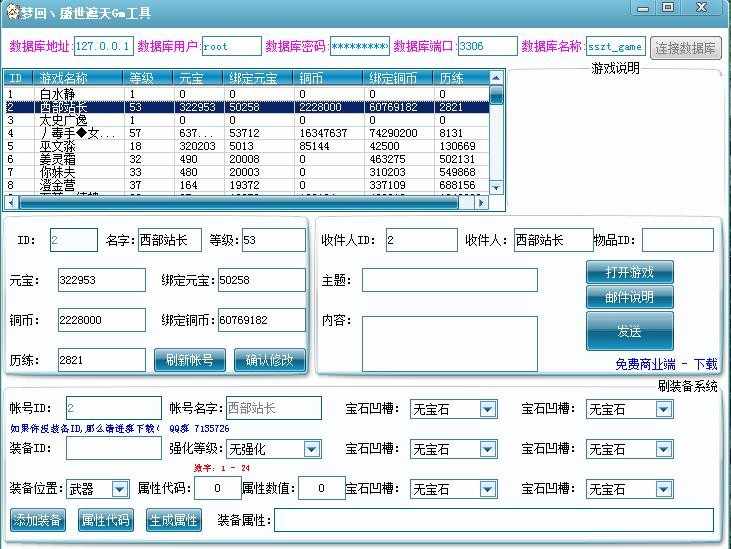Click the 等级 column header
This screenshot has width=731, height=549.
click(x=148, y=78)
